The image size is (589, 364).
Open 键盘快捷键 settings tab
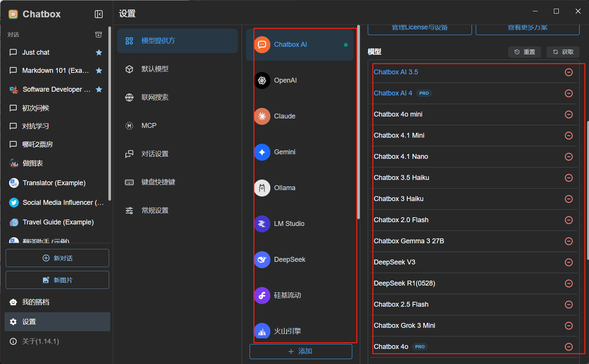pyautogui.click(x=177, y=182)
